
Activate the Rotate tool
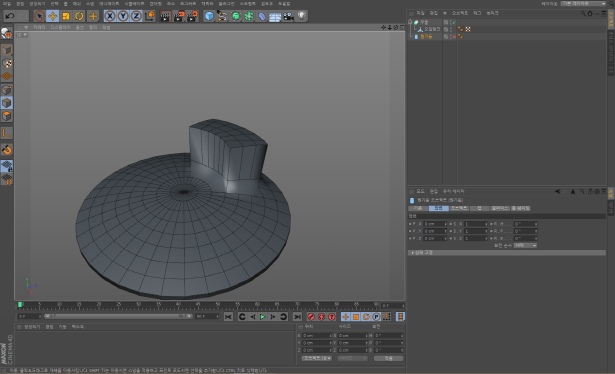click(x=79, y=16)
